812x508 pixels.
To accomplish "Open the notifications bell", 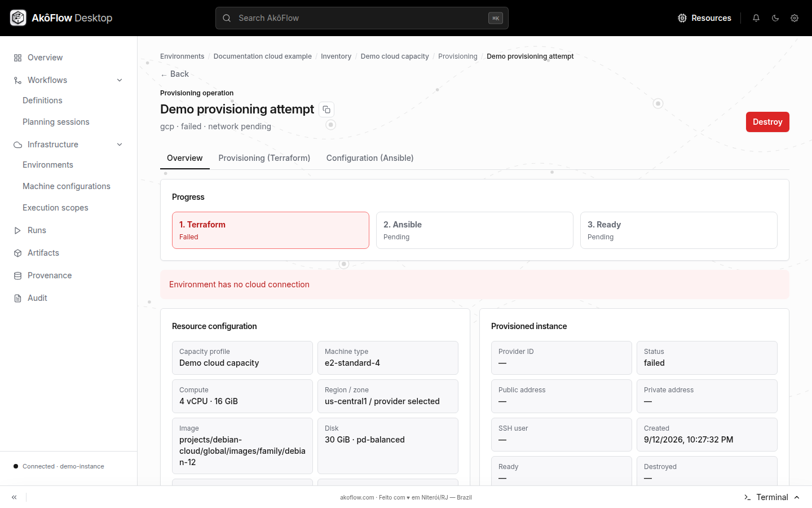I will (x=756, y=18).
